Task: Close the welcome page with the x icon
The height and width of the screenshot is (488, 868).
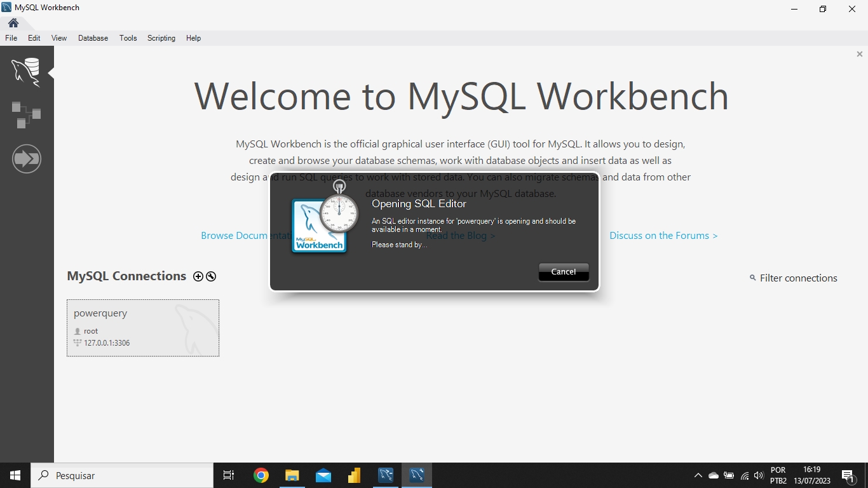Action: 860,55
